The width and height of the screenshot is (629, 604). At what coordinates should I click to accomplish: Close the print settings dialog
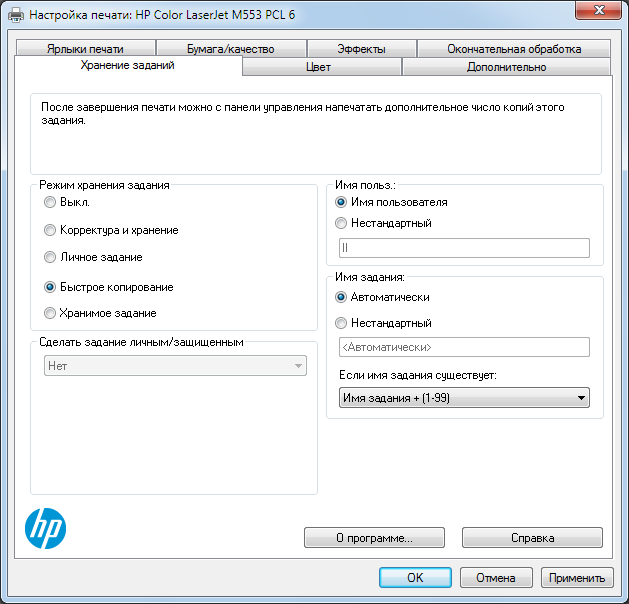603,12
